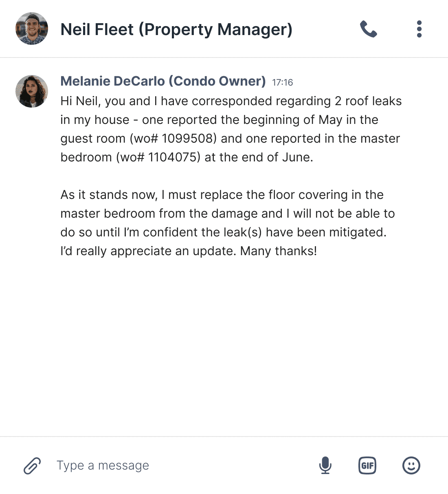Click the 'Neil Fleet (Property Manager)' chat title

tap(176, 29)
